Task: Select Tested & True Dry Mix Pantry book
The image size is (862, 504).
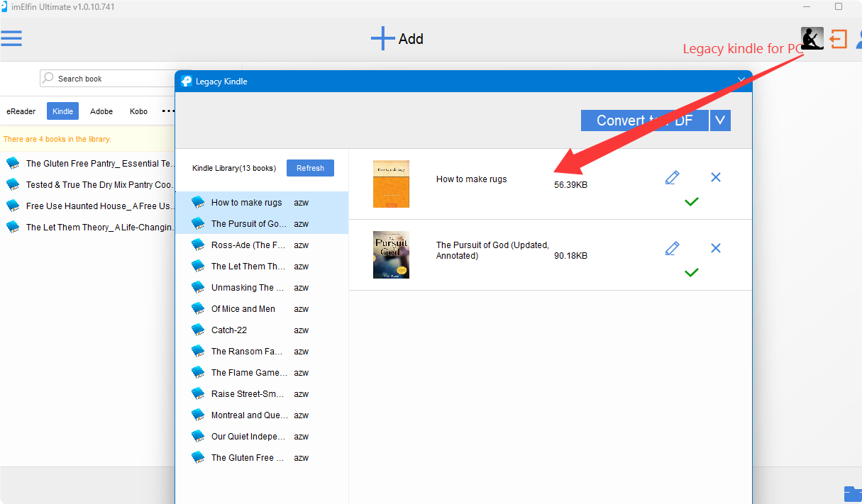Action: point(88,184)
